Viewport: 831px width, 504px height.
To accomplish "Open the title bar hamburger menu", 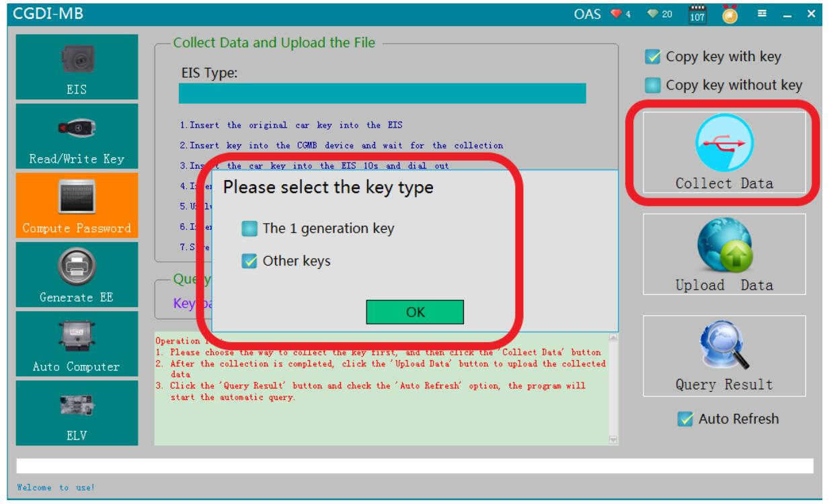I will (x=762, y=13).
